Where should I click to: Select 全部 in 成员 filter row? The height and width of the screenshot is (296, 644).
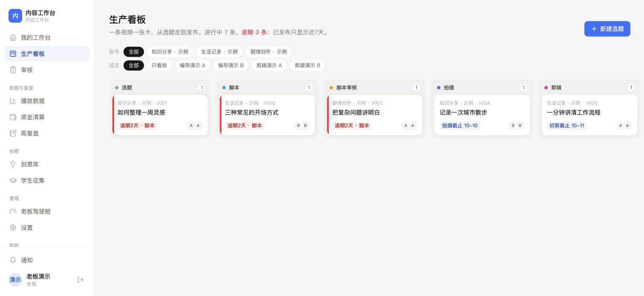(x=134, y=65)
